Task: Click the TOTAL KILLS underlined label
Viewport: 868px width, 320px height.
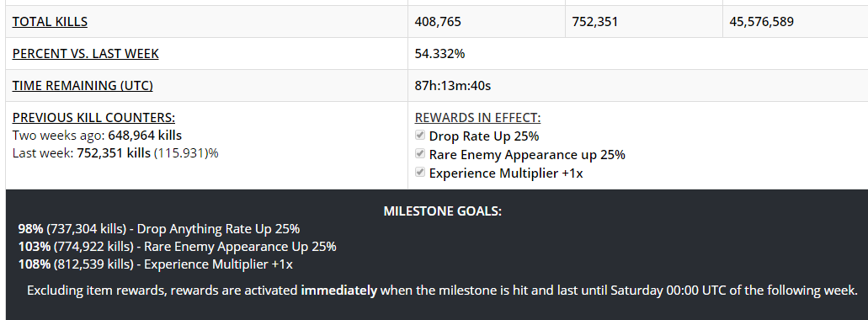Action: point(50,22)
